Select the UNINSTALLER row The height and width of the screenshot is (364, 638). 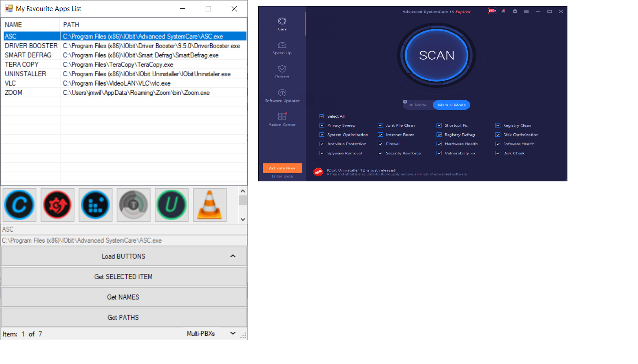coord(124,74)
